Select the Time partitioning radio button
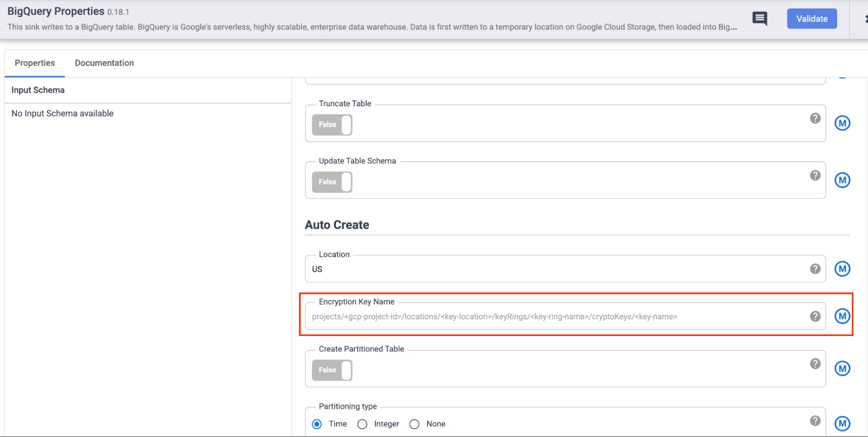 pos(317,424)
